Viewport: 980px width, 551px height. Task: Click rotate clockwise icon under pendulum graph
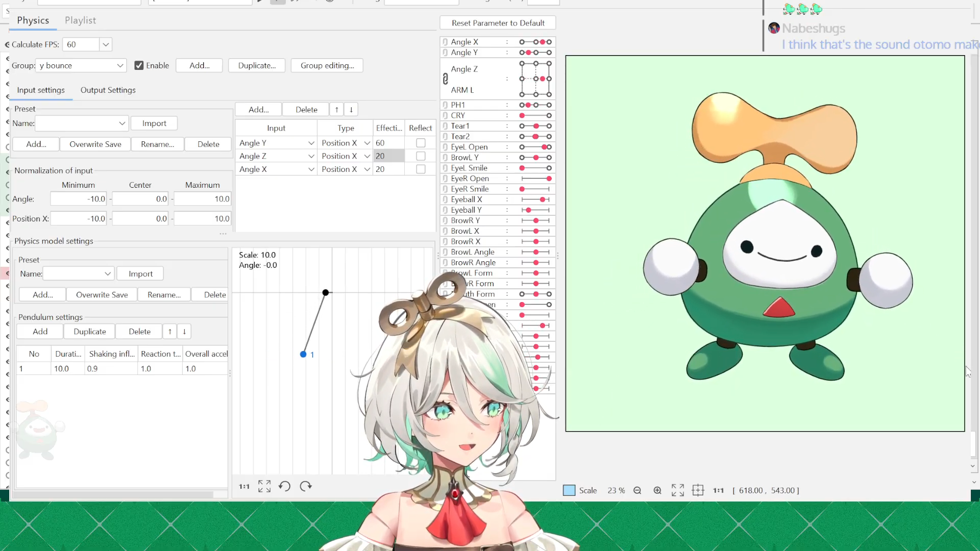(x=306, y=486)
